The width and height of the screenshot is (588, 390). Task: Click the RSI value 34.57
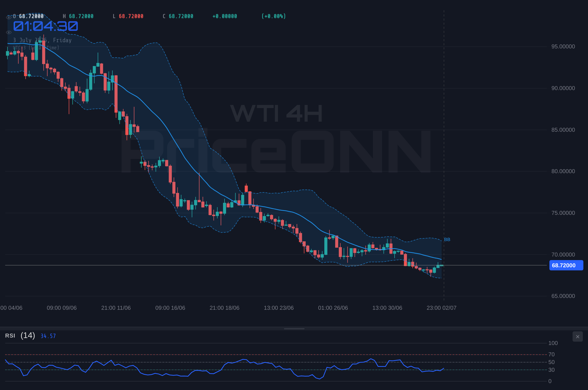48,336
